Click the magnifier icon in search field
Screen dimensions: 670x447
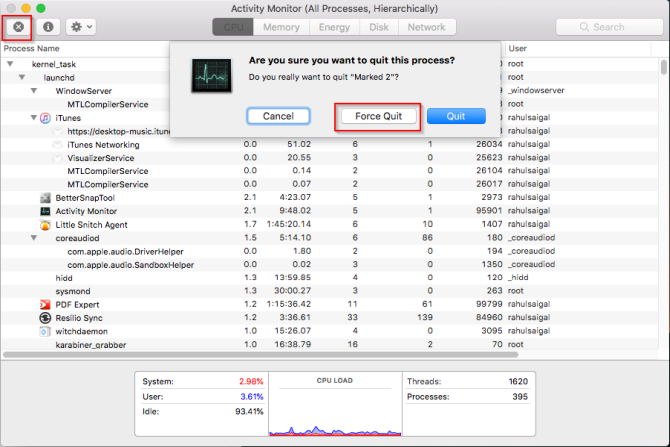pos(584,27)
